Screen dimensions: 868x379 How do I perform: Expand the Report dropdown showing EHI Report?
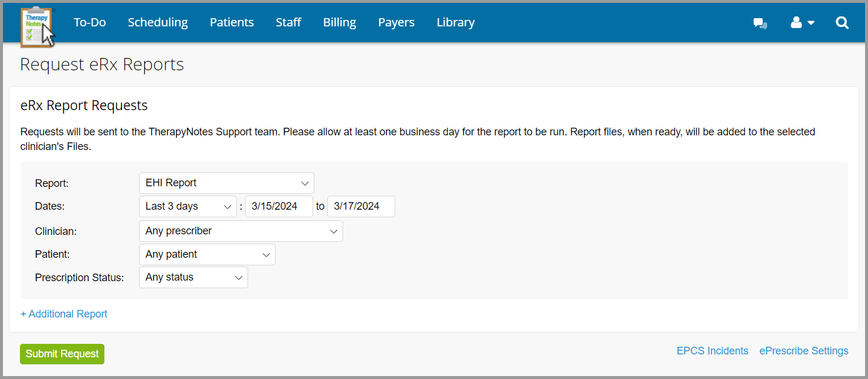pos(226,183)
